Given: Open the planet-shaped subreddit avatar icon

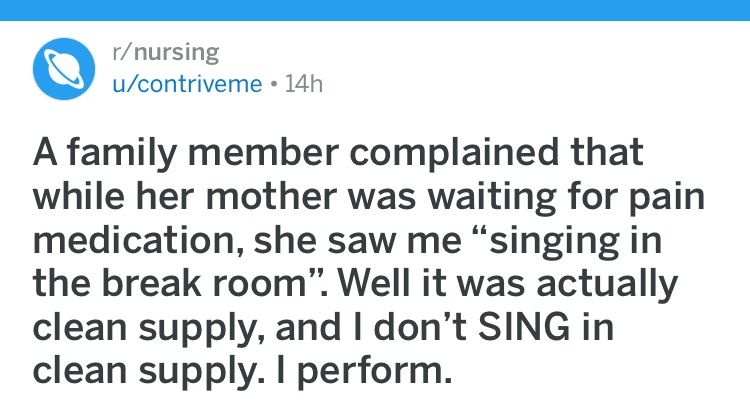Looking at the screenshot, I should tap(64, 69).
